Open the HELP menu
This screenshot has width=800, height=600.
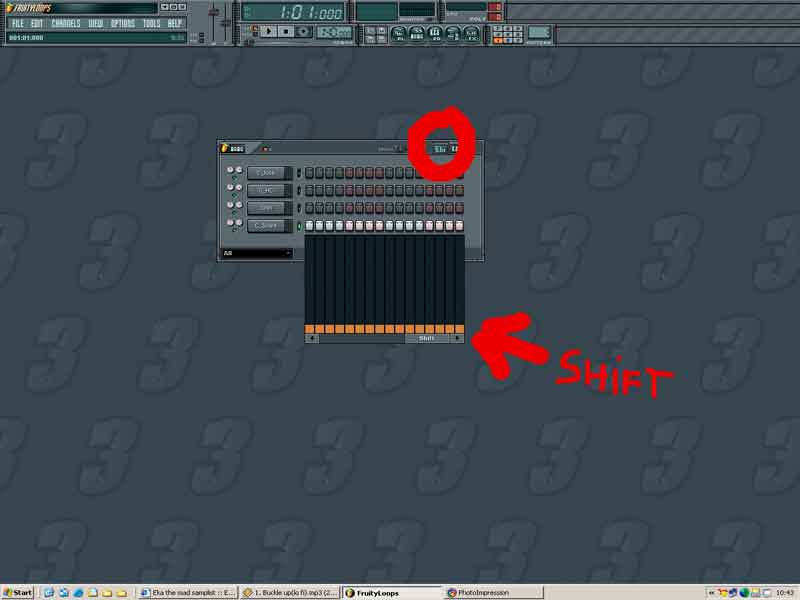[x=175, y=23]
